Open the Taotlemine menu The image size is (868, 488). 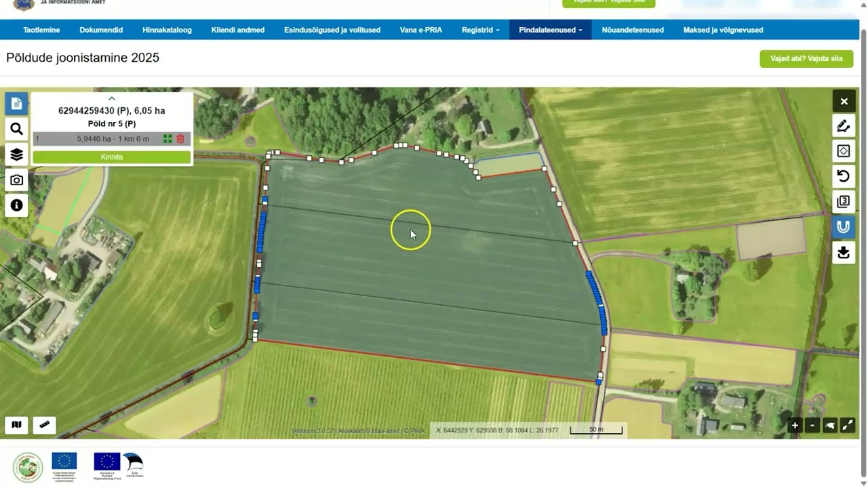click(x=41, y=30)
